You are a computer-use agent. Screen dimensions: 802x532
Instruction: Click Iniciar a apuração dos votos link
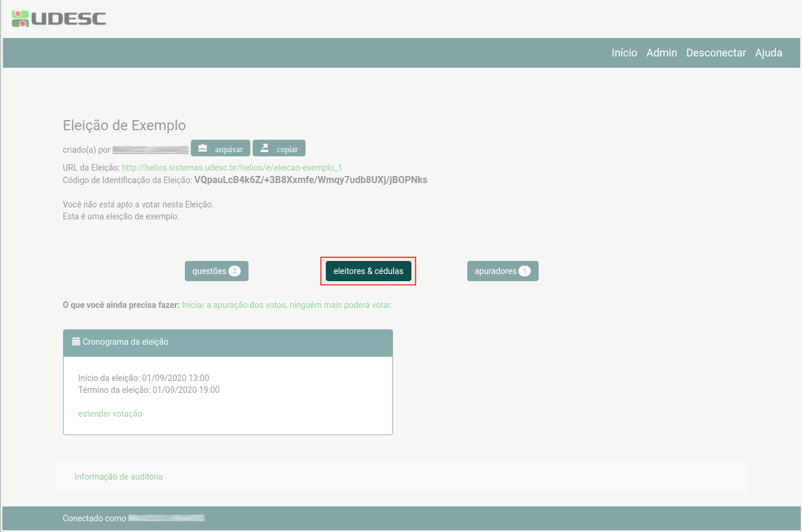(x=287, y=305)
